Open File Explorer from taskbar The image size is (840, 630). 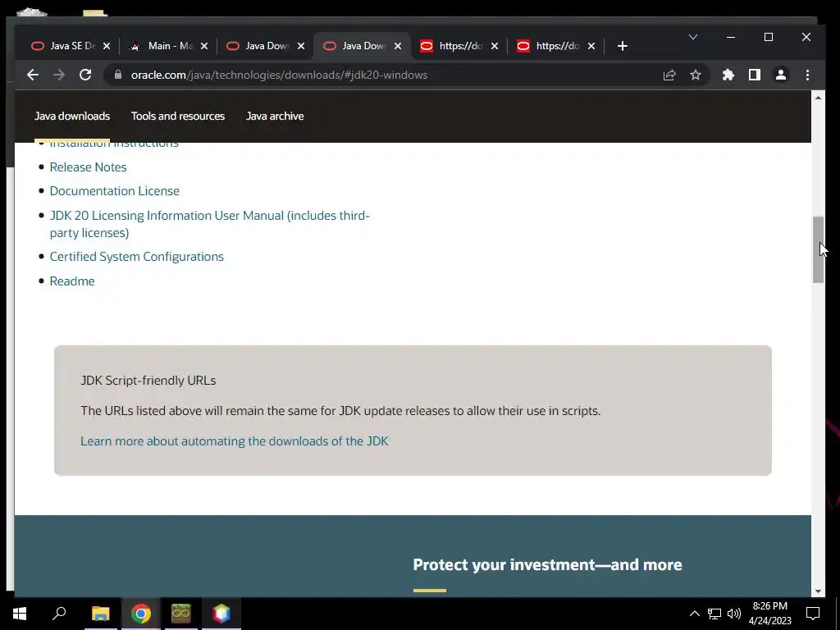click(x=100, y=614)
